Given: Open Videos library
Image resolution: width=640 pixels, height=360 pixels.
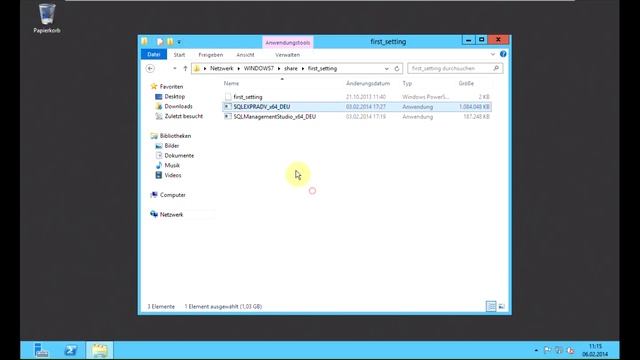Looking at the screenshot, I should pos(173,175).
